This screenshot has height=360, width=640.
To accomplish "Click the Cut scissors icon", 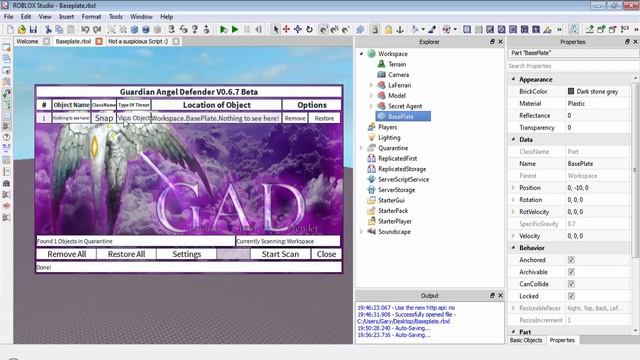I will tap(48, 29).
